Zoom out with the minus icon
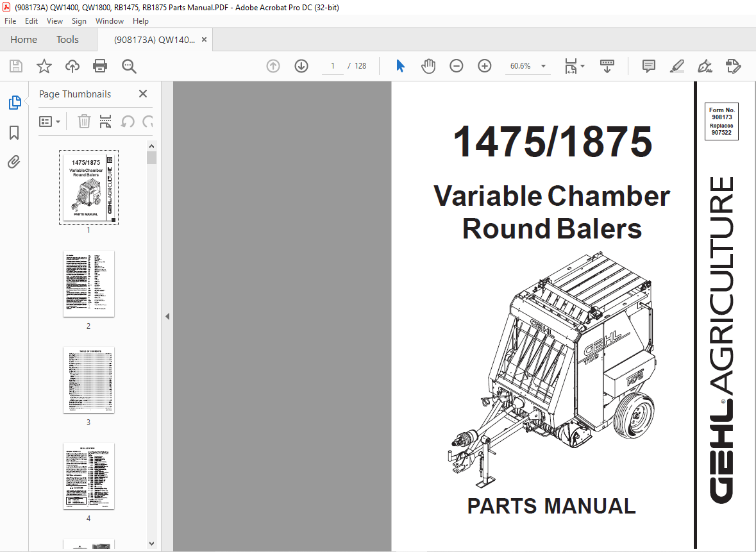756x552 pixels. [x=456, y=66]
